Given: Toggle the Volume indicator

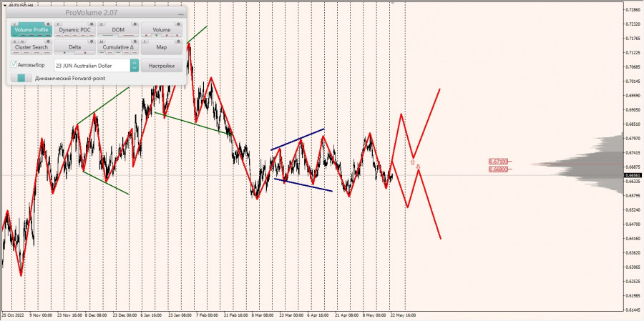Looking at the screenshot, I should [162, 29].
